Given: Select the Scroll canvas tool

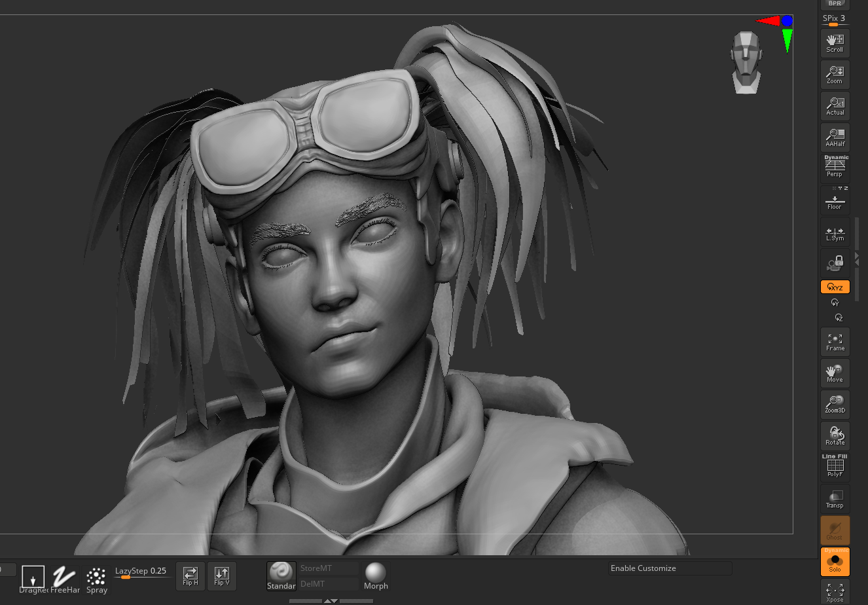Looking at the screenshot, I should (835, 43).
